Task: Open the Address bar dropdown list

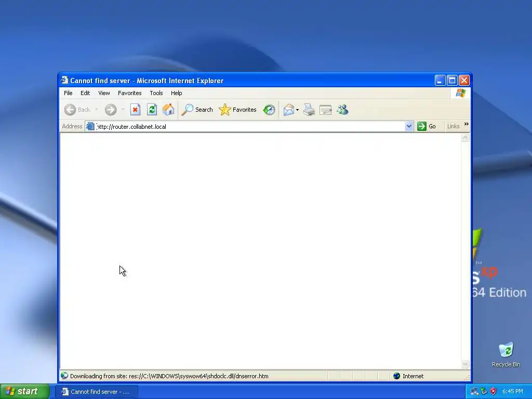Action: tap(409, 126)
